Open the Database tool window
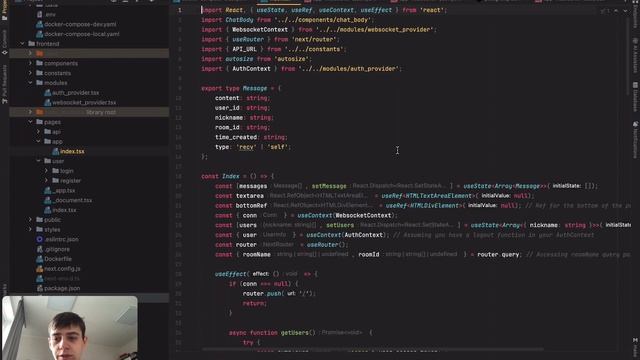Screen dimensions: 640x360 point(635,96)
